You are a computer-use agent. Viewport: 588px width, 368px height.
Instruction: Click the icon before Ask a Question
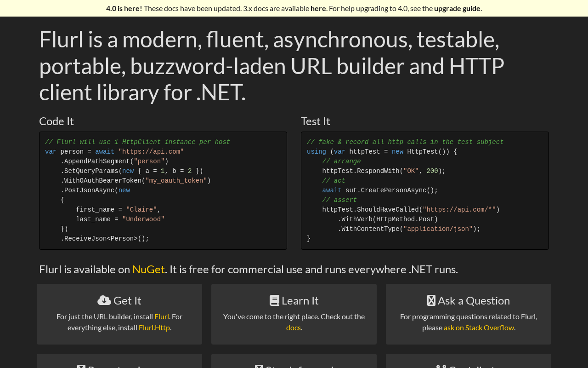click(431, 301)
